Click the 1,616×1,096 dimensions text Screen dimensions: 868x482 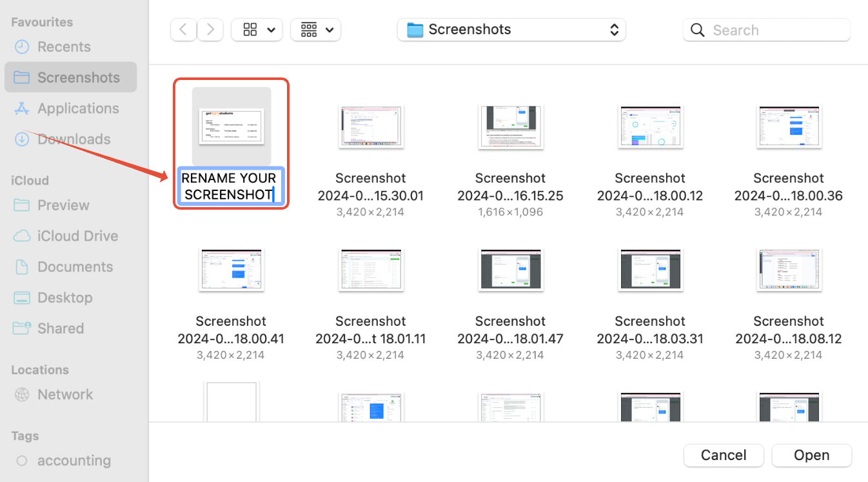pyautogui.click(x=510, y=212)
